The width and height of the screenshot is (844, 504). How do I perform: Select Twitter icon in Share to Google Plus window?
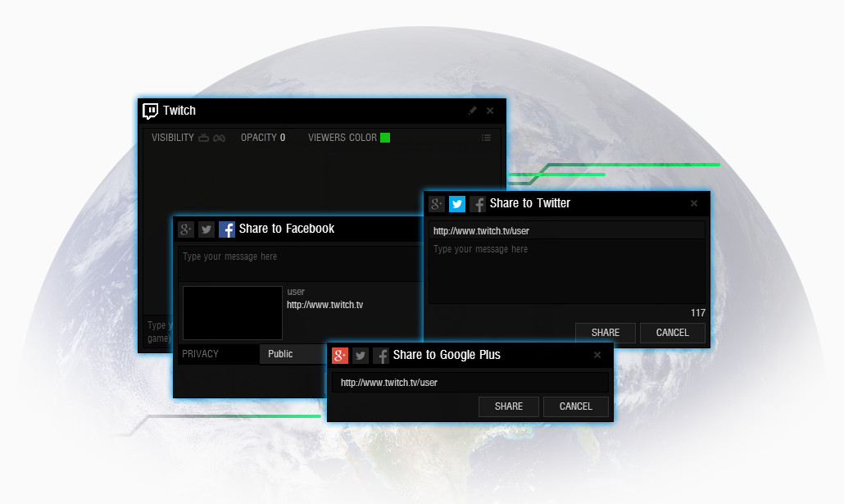(360, 356)
